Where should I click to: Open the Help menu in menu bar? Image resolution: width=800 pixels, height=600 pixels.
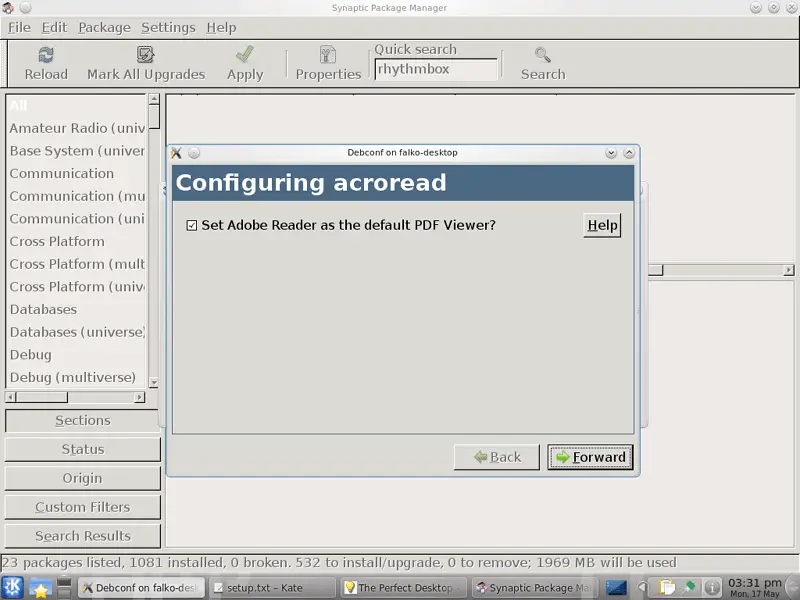coord(221,28)
